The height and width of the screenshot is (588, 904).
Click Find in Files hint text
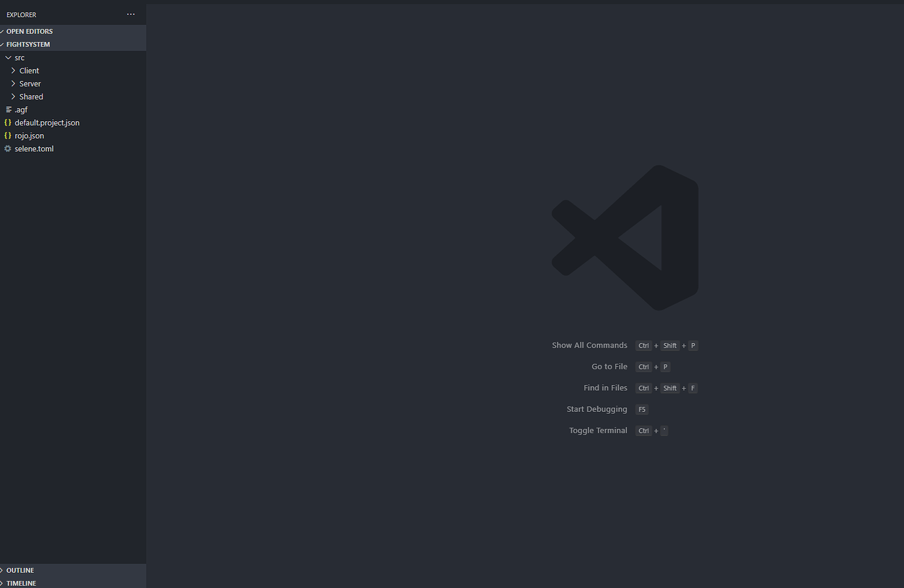click(605, 388)
